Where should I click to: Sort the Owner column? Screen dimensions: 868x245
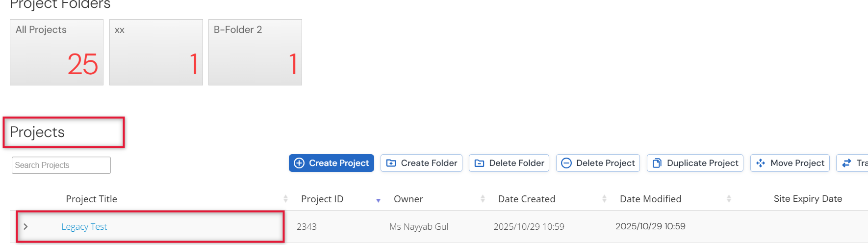click(483, 199)
